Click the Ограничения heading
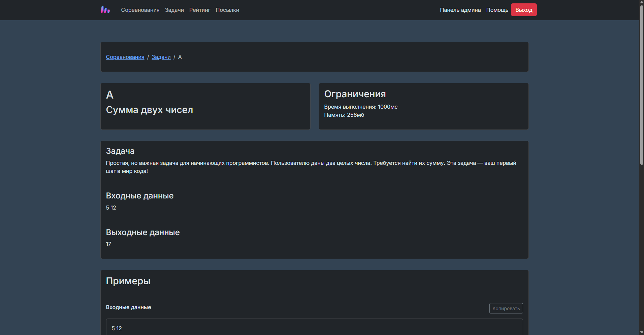644x335 pixels. pos(355,94)
